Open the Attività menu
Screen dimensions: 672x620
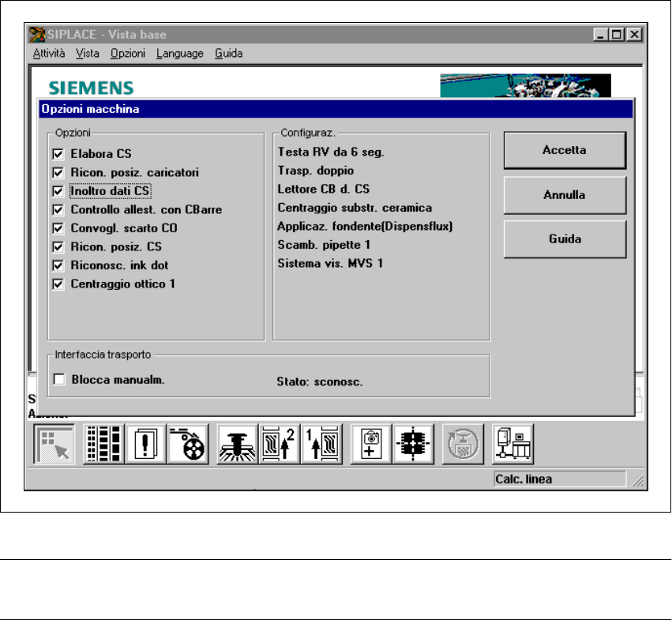pyautogui.click(x=49, y=54)
